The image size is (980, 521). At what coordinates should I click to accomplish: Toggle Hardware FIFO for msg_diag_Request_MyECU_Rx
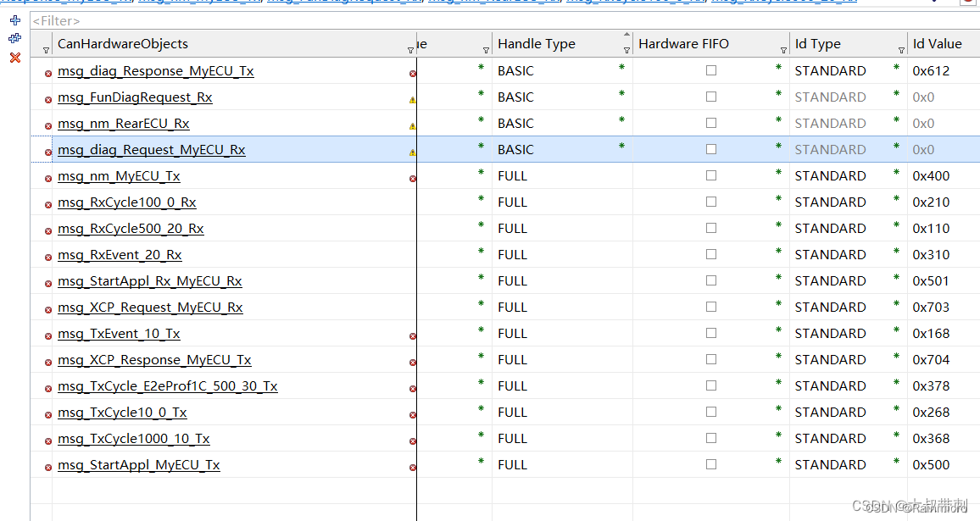pyautogui.click(x=711, y=149)
